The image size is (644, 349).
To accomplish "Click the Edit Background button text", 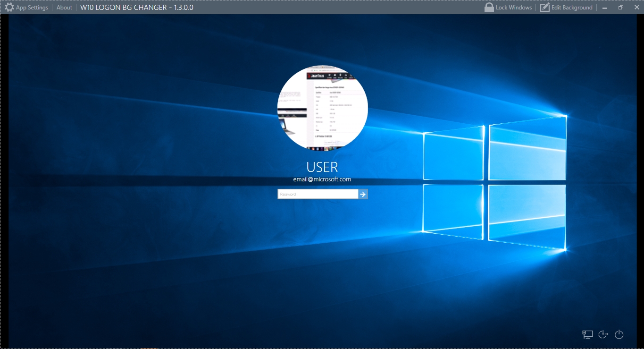I will 572,8.
